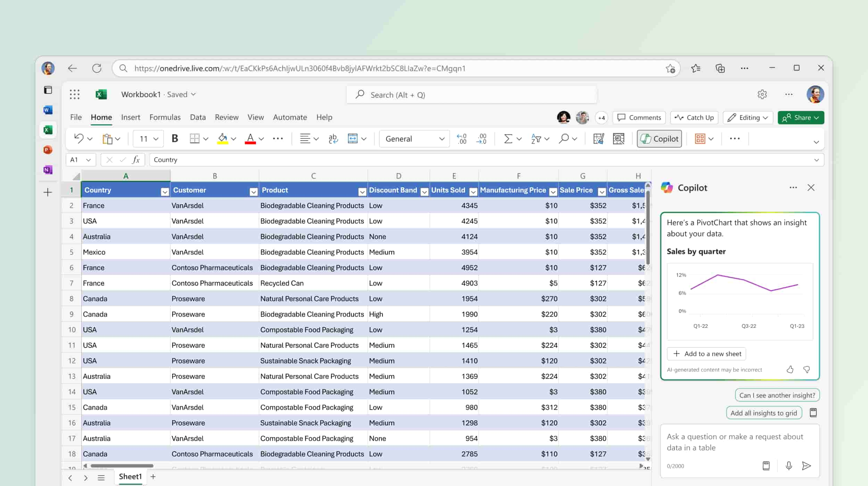Drag the horizontal scrollbar right
The width and height of the screenshot is (868, 486).
(119, 466)
